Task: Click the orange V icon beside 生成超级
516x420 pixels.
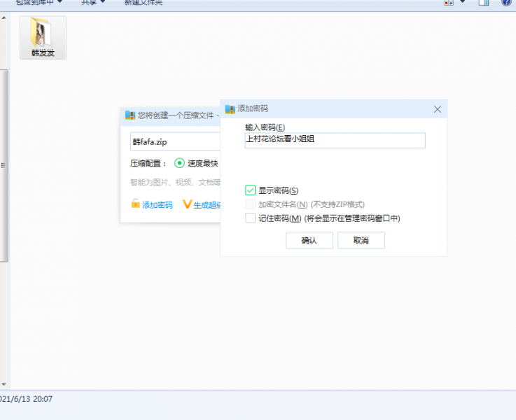Action: click(x=186, y=204)
